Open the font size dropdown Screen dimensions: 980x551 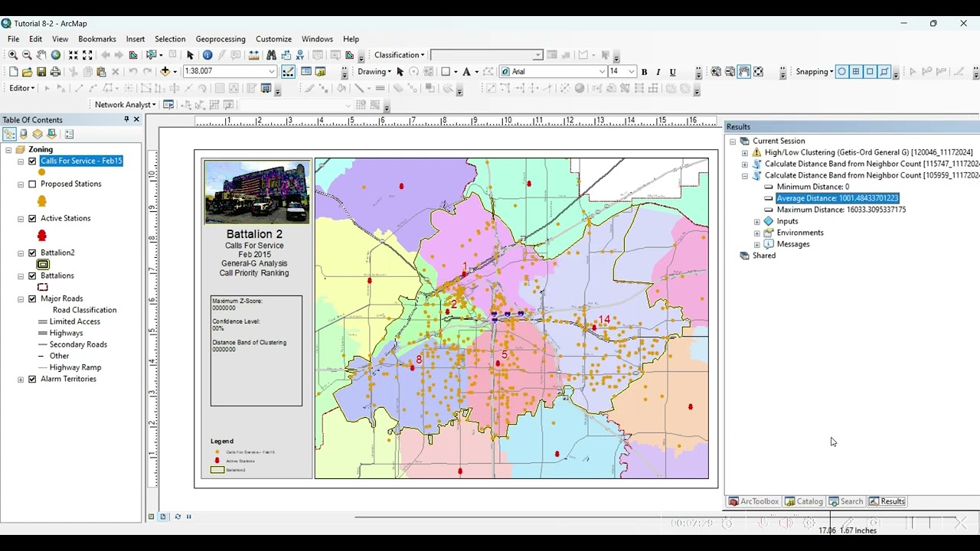(632, 72)
